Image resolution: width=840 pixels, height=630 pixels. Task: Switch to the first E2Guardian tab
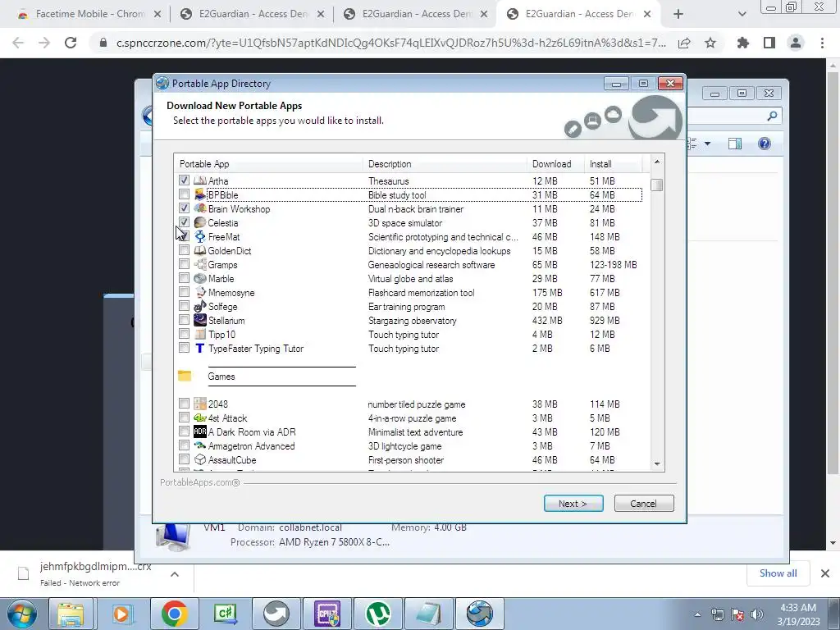(253, 14)
